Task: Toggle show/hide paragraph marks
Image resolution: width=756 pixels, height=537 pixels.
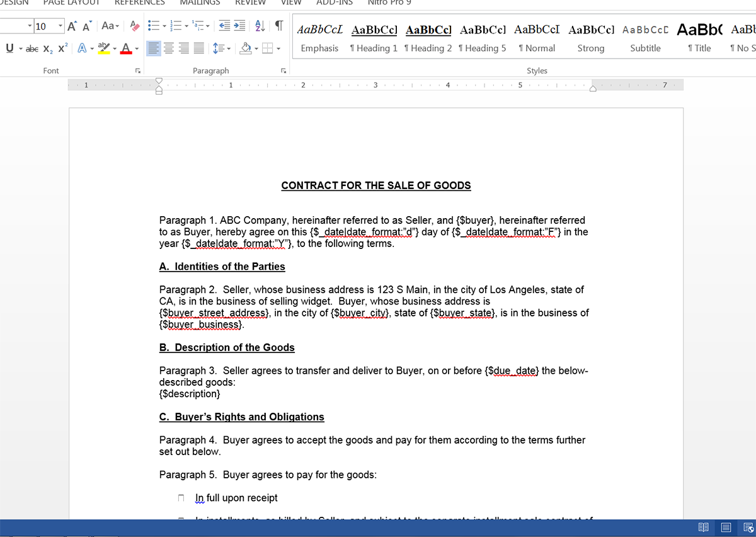Action: [x=278, y=26]
